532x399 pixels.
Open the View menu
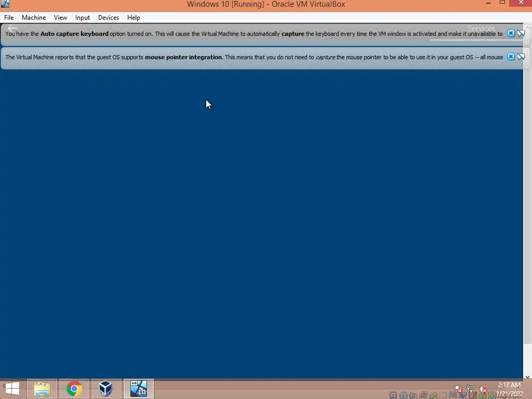pos(60,18)
